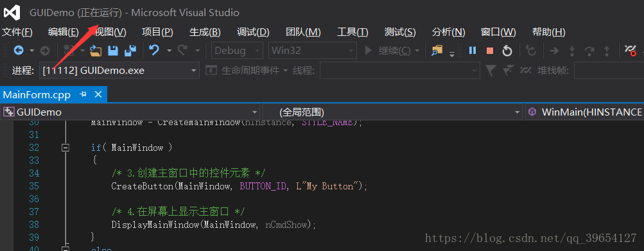Open the 团队(M) menu
Image resolution: width=644 pixels, height=251 pixels.
click(x=303, y=32)
